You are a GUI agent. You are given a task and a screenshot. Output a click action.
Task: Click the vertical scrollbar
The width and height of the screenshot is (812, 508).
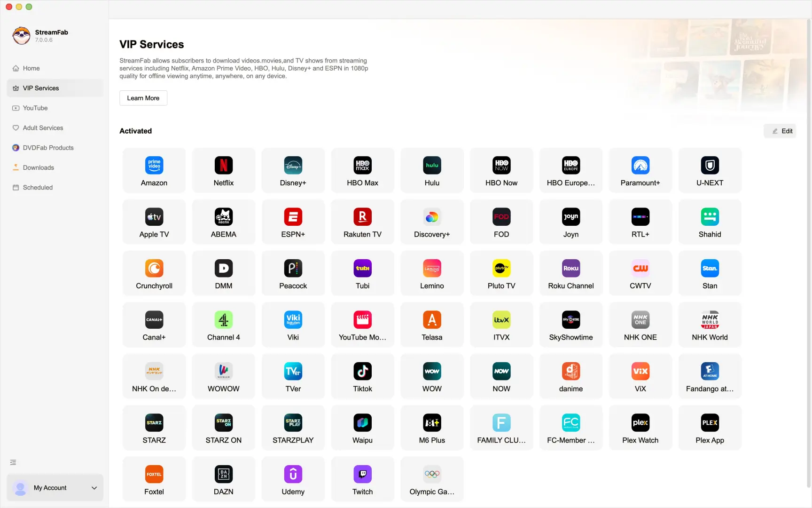(x=808, y=254)
